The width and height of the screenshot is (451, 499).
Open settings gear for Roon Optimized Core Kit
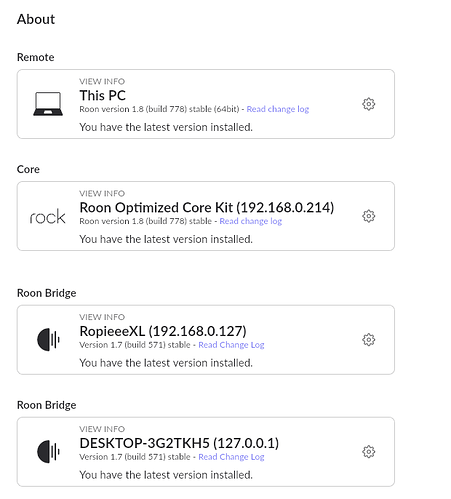pyautogui.click(x=368, y=216)
